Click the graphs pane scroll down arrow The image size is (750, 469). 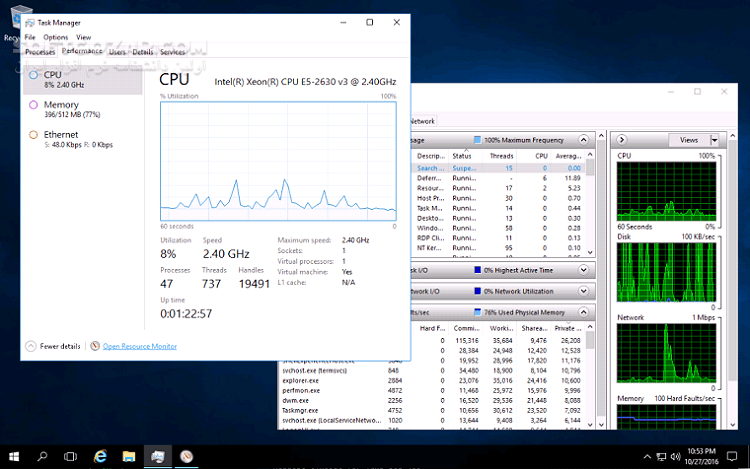click(x=732, y=425)
